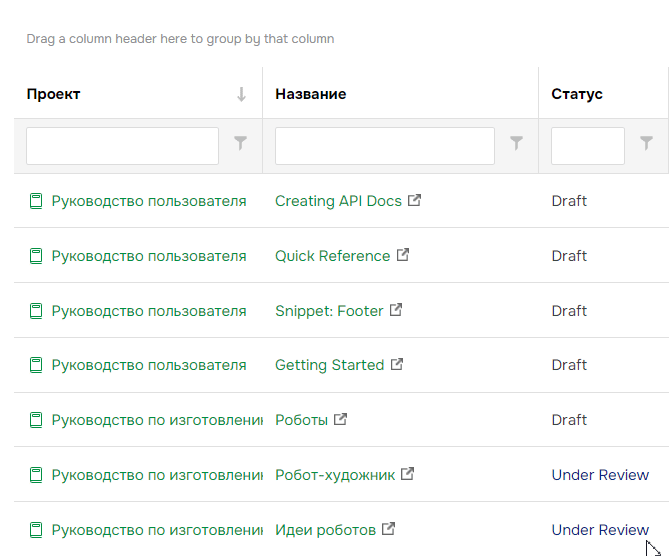Open external link icon for Snippet: Footer
Screen dimensions: 669x556
[396, 310]
